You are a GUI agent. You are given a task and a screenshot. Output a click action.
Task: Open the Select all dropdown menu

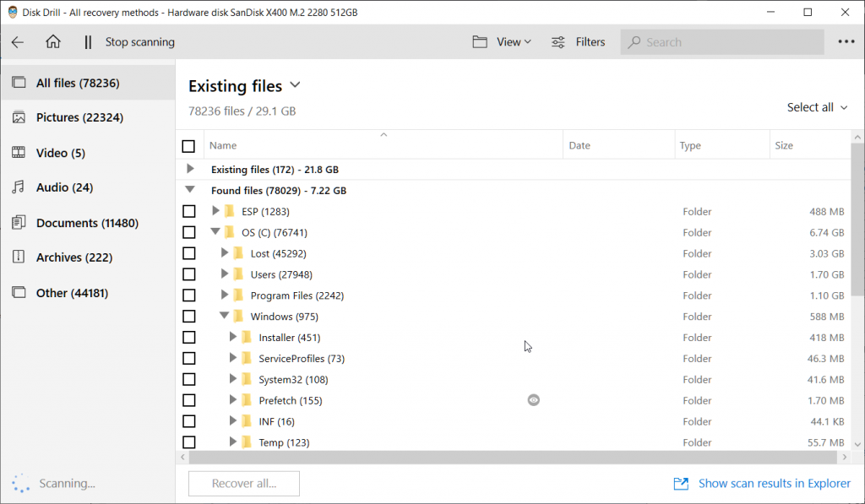816,107
